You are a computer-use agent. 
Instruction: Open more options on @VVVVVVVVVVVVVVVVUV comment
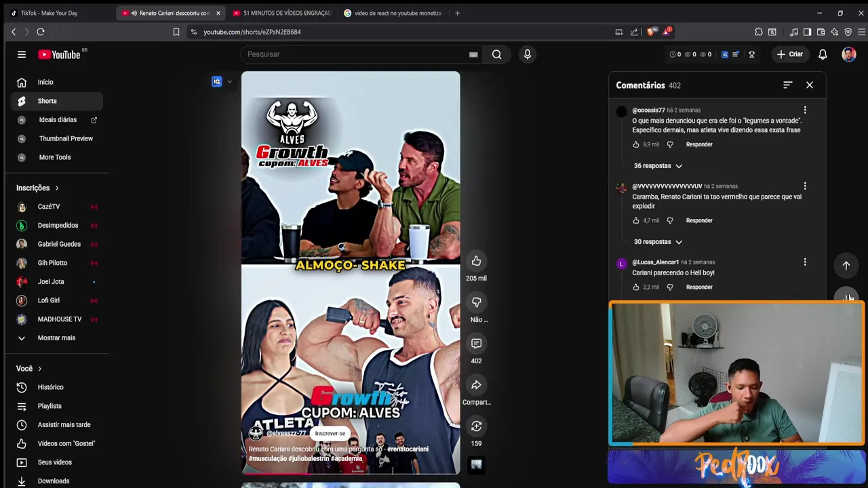pyautogui.click(x=805, y=186)
